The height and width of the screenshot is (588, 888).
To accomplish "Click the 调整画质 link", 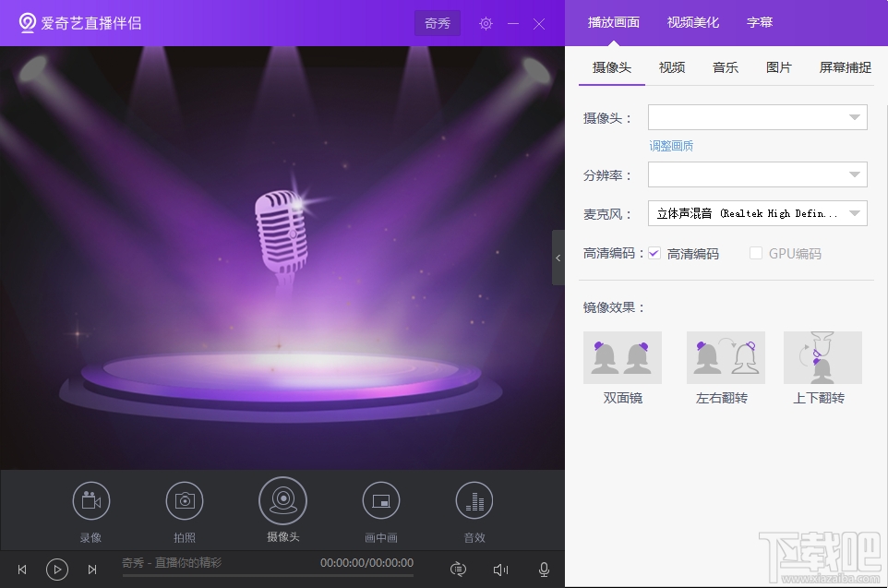I will [671, 146].
